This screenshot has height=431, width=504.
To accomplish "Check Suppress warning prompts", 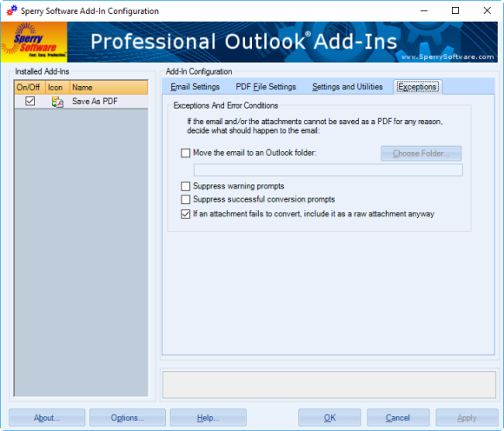I will coord(185,187).
